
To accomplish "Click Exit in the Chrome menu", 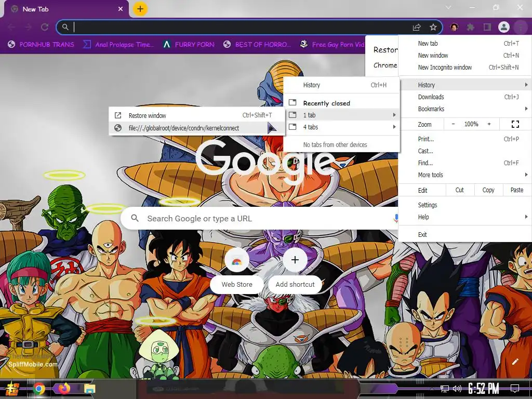I will click(465, 234).
